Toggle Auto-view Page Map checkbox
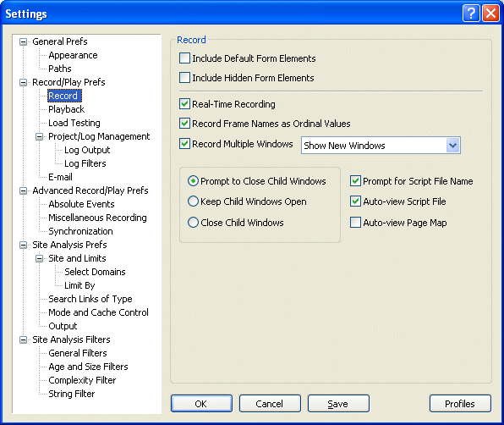Viewport: 504px width, 425px height. coord(355,223)
